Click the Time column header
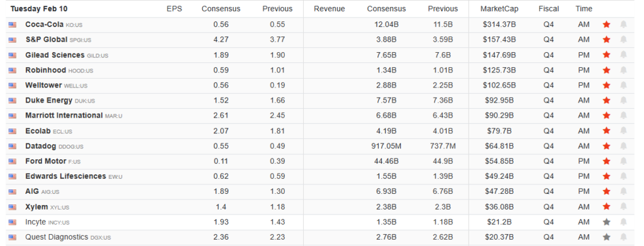 [584, 9]
